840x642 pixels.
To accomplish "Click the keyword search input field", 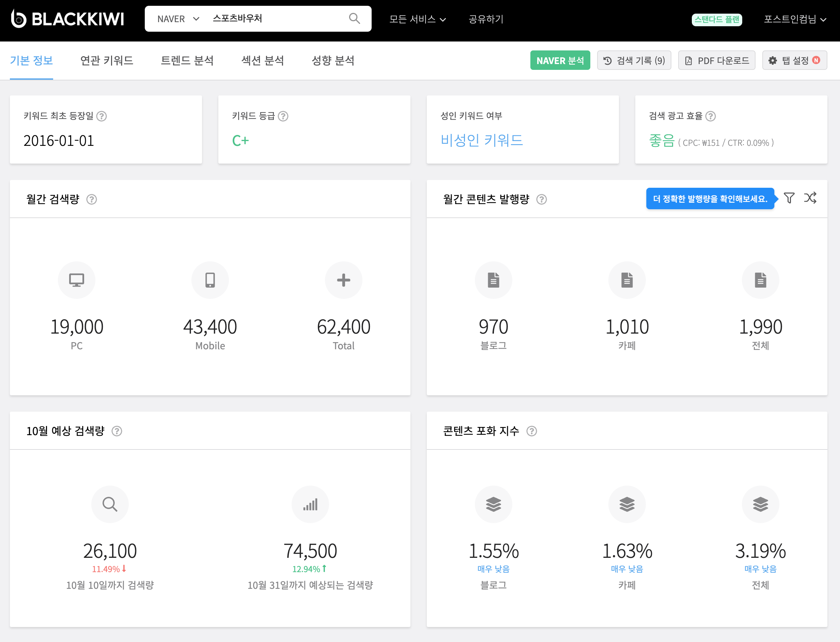I will [x=277, y=18].
